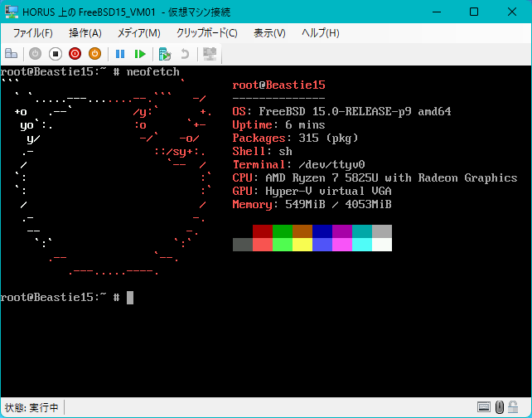Image resolution: width=532 pixels, height=418 pixels.
Task: Click the bright yellow color block in neofetch
Action: (302, 245)
